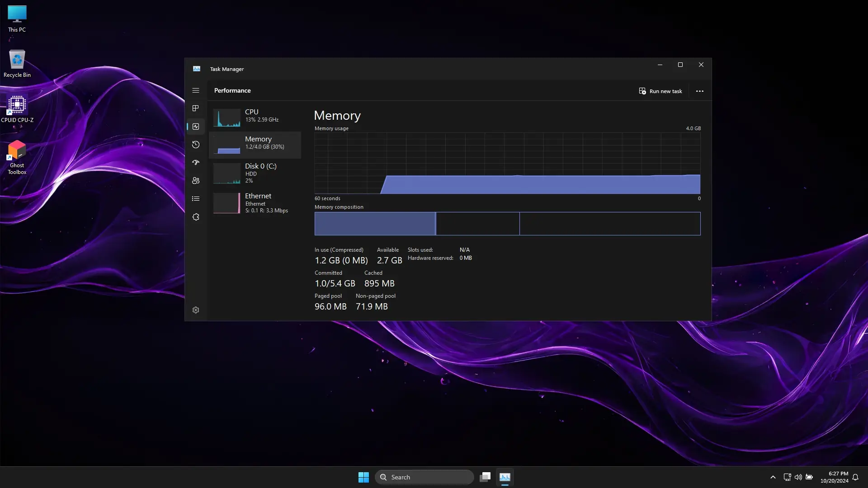Click the Run new task button
Viewport: 868px width, 488px height.
tap(660, 91)
